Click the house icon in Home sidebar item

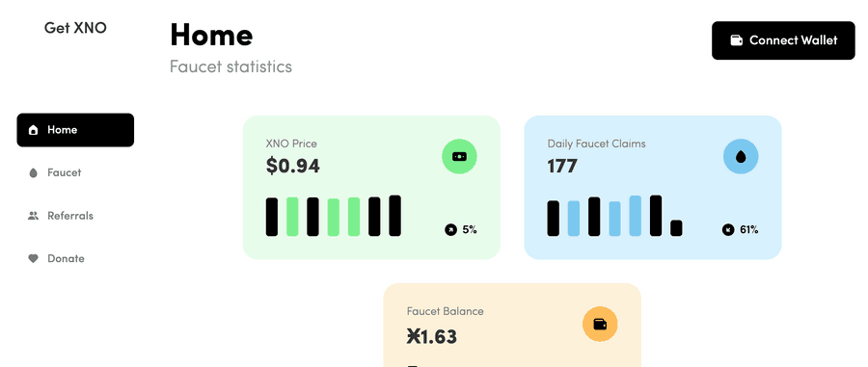(x=33, y=130)
